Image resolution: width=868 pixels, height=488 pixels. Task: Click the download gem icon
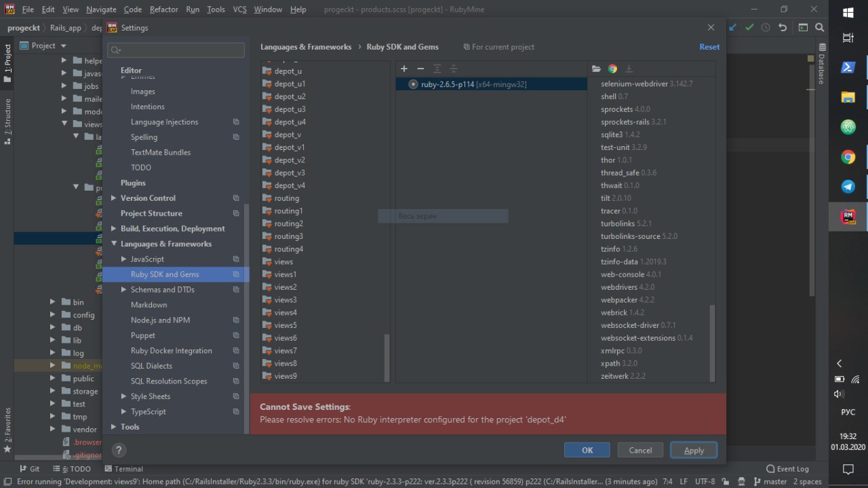629,69
